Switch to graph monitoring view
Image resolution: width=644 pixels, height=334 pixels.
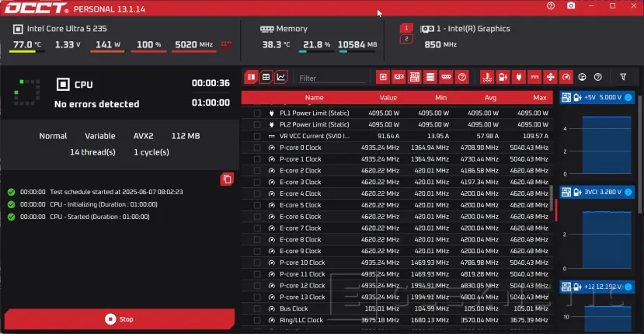point(281,77)
